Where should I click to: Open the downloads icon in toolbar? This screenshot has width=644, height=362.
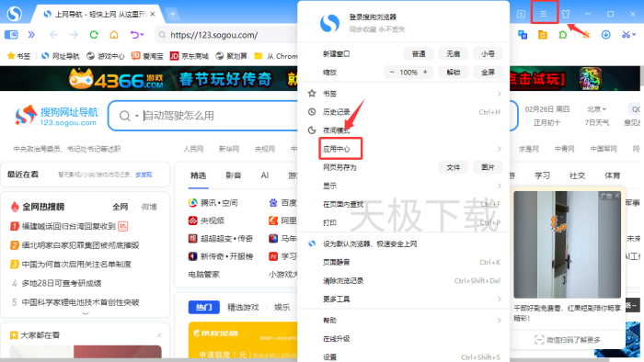pos(605,35)
